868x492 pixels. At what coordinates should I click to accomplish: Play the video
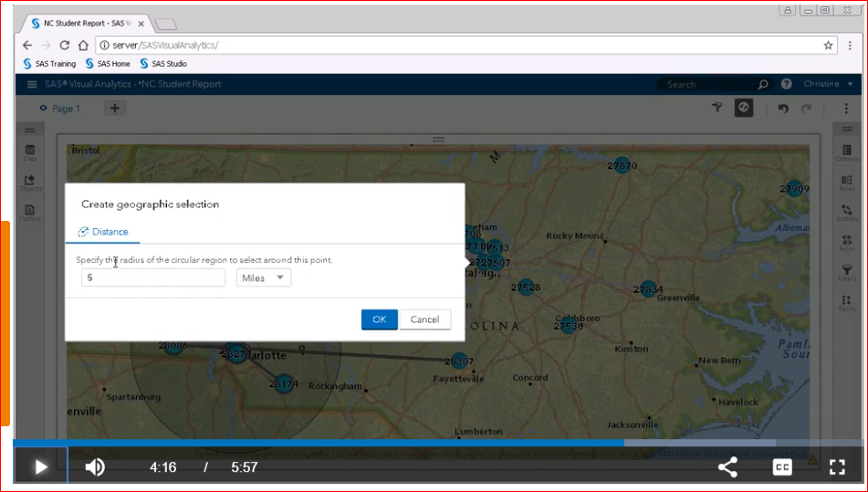(x=41, y=467)
